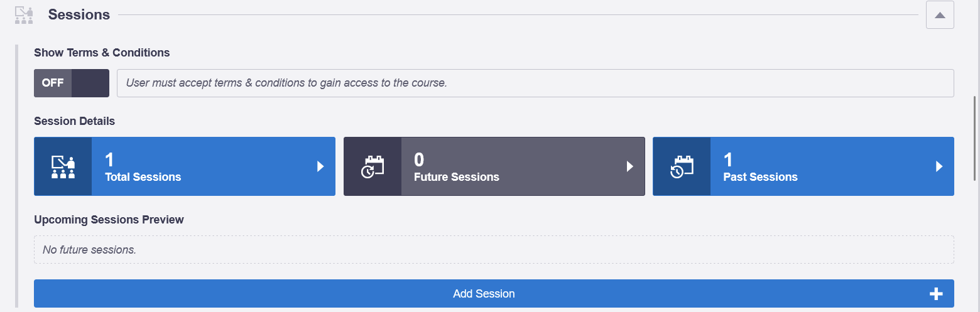Image resolution: width=980 pixels, height=312 pixels.
Task: Click the Total Sessions classroom icon
Action: tap(63, 166)
